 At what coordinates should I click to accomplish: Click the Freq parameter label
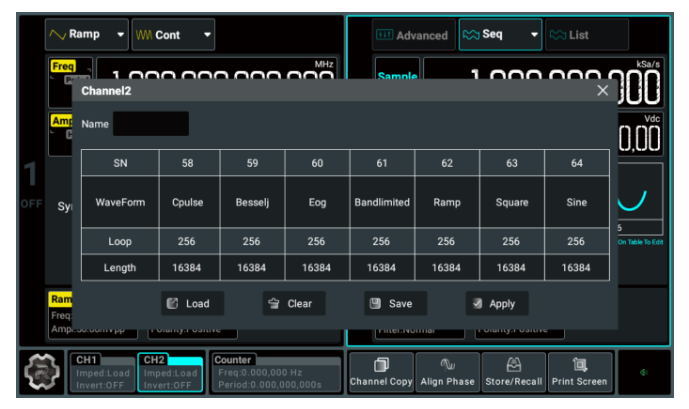pyautogui.click(x=63, y=66)
